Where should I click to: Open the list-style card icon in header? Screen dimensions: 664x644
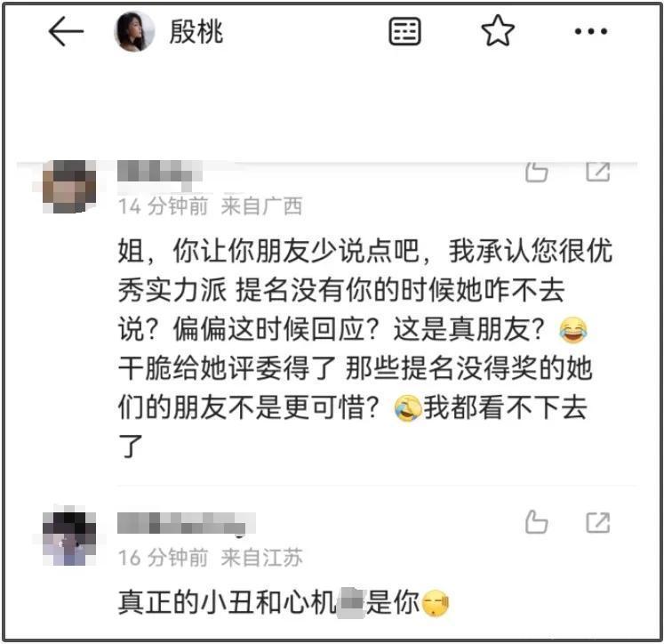click(404, 31)
